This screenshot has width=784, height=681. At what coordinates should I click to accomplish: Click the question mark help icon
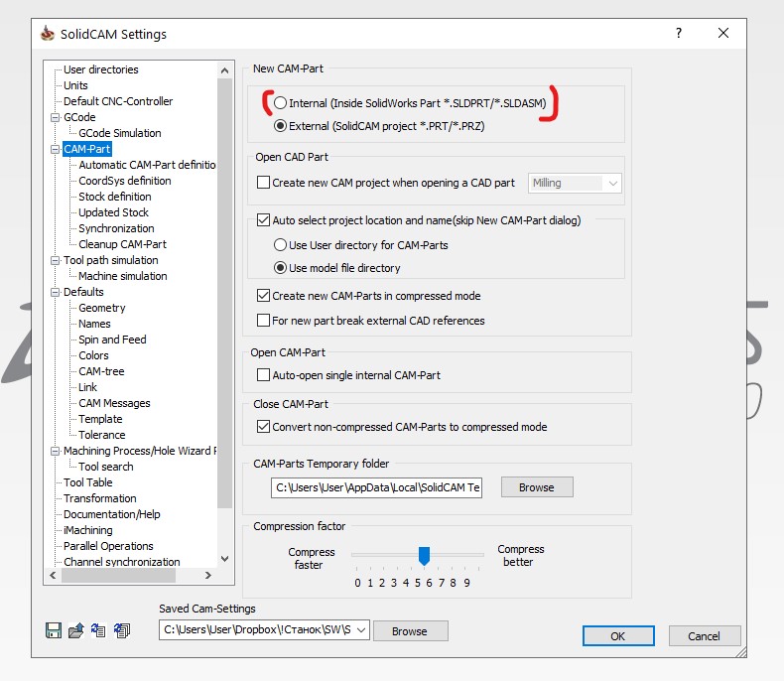click(x=679, y=33)
